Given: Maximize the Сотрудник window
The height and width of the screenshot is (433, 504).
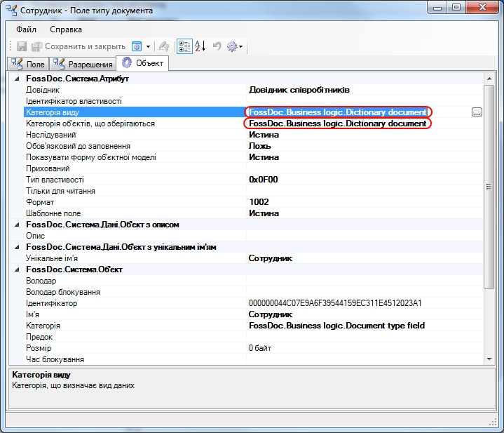Looking at the screenshot, I should point(456,8).
